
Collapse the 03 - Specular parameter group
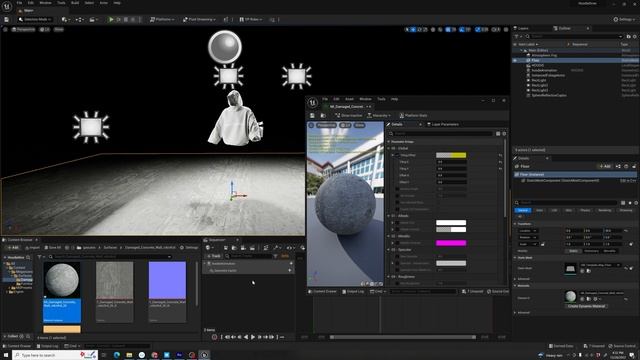pyautogui.click(x=389, y=249)
